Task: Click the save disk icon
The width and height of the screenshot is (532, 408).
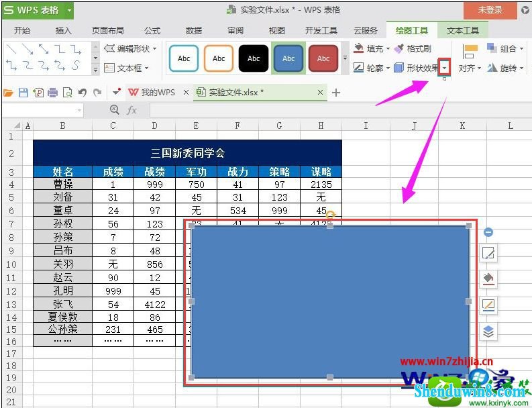Action: (23, 93)
